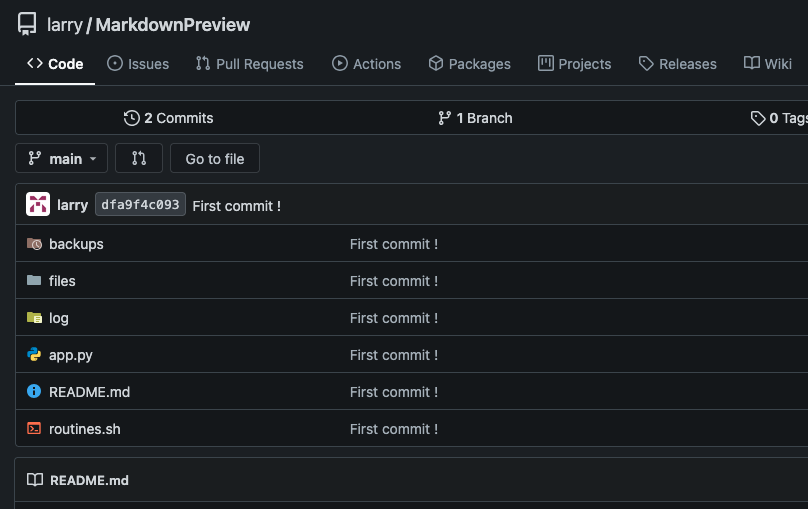808x509 pixels.
Task: Open the MarkdownPreview repository name link
Action: pos(173,25)
